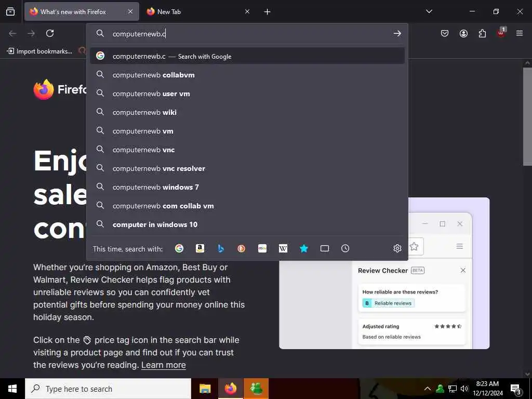Search this time with DuckDuckGo
The height and width of the screenshot is (399, 532).
click(x=241, y=248)
